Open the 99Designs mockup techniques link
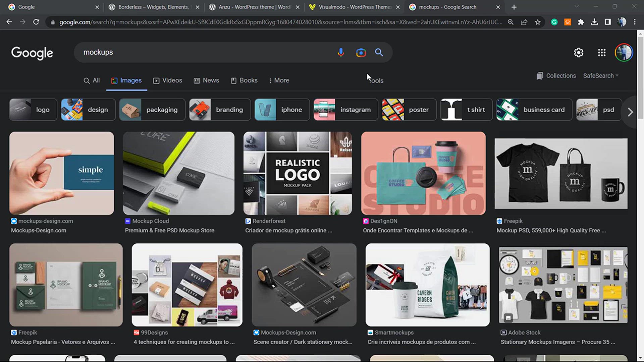Image resolution: width=644 pixels, height=362 pixels. 184,342
